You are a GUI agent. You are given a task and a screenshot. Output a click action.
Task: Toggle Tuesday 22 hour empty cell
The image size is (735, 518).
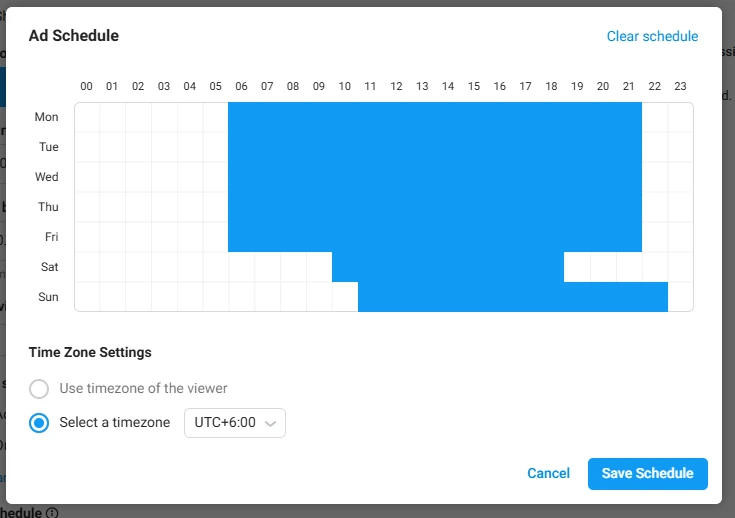point(655,147)
